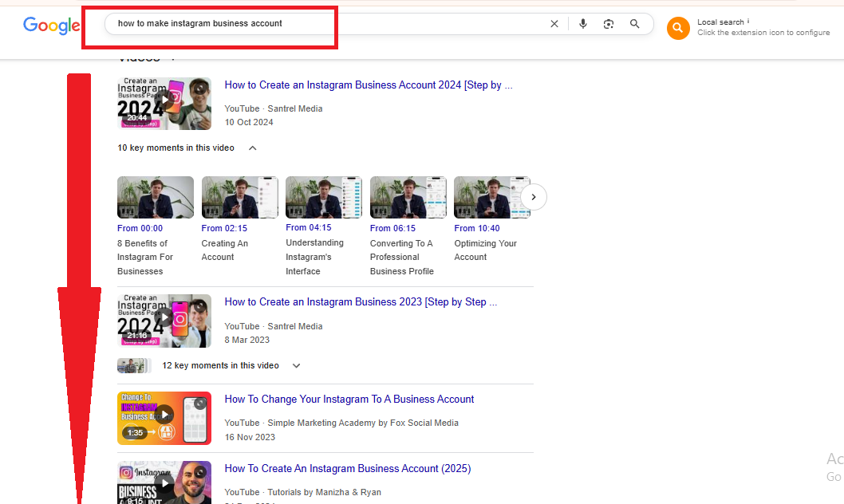Click 'Click the extension icon to configure' text
The width and height of the screenshot is (844, 504).
763,32
